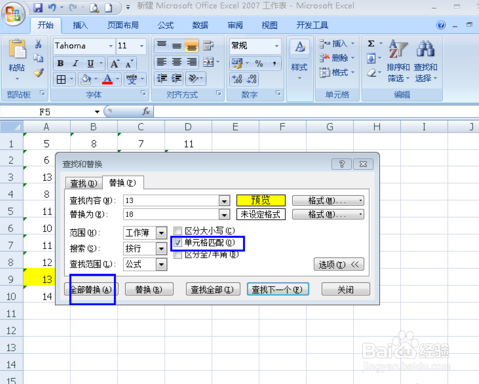Expand the Find what history dropdown
The height and width of the screenshot is (384, 479).
224,201
